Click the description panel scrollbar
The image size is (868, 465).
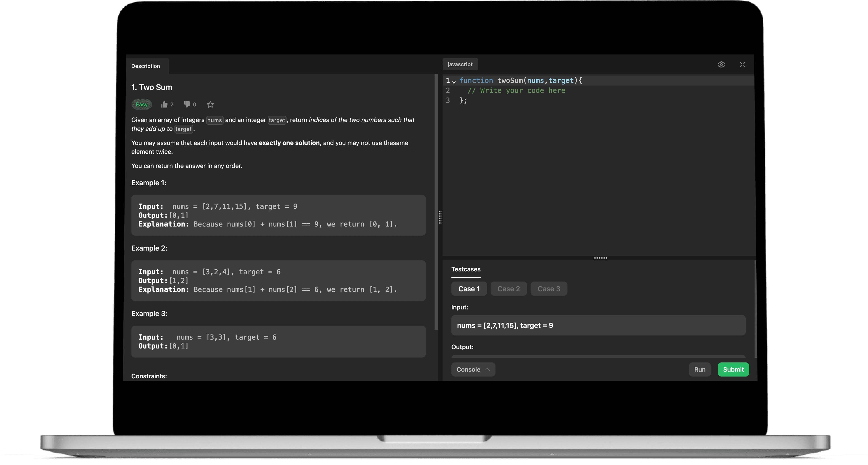pos(436,202)
